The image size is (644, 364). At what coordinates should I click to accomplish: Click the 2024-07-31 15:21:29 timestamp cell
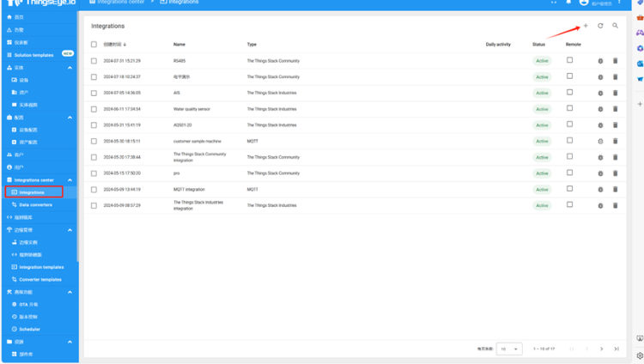coord(122,61)
